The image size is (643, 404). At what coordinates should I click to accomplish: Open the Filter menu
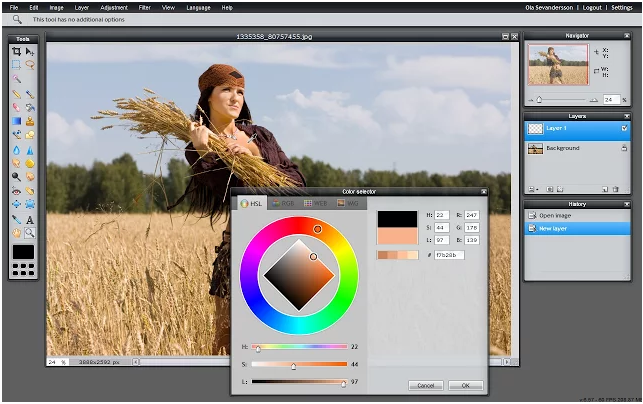(145, 7)
